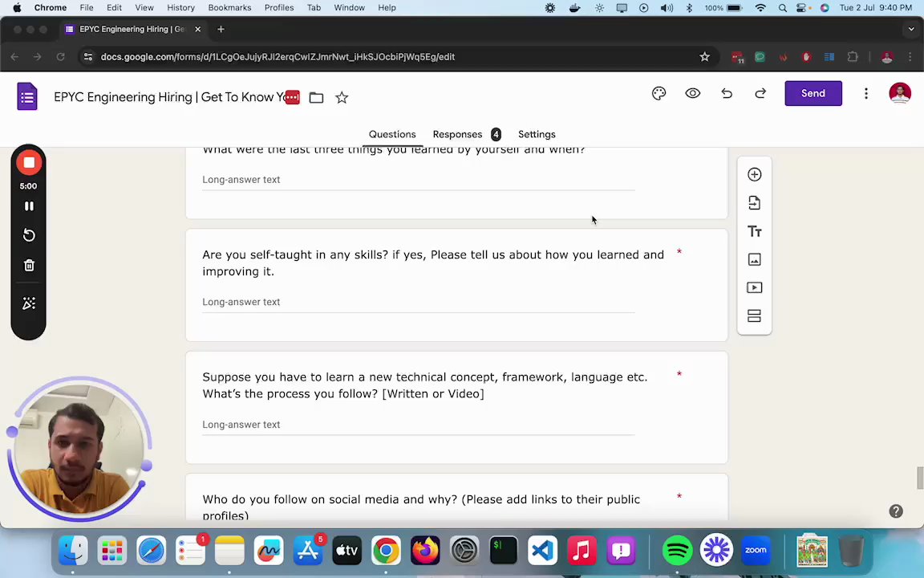Open the More options menu beside Send
Viewport: 924px width, 578px height.
pos(865,93)
